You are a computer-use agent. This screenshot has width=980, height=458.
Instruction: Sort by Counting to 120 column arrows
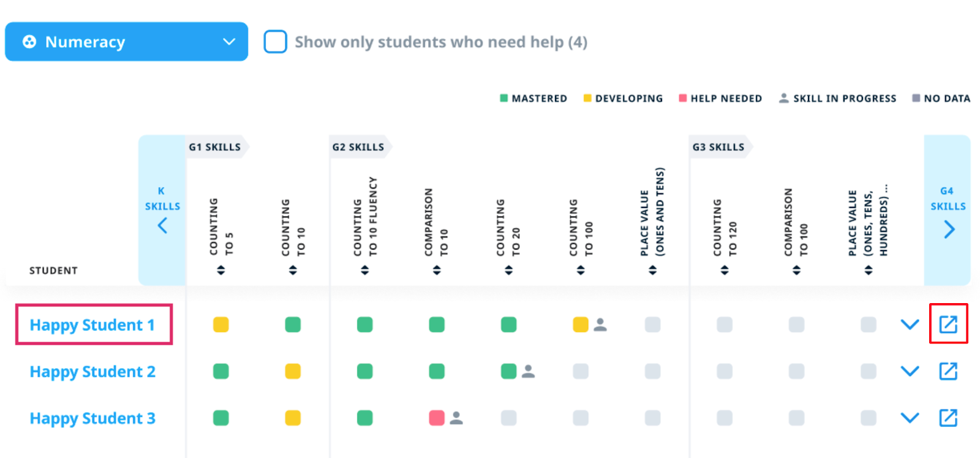pos(725,270)
